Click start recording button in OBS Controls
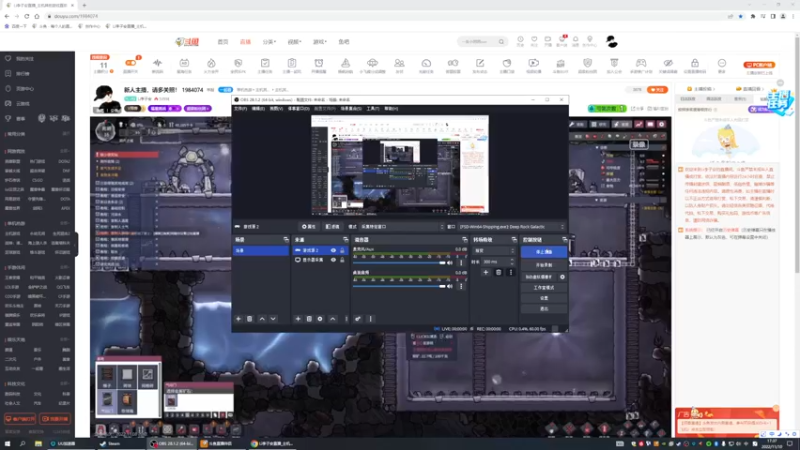The width and height of the screenshot is (800, 450). click(x=544, y=265)
